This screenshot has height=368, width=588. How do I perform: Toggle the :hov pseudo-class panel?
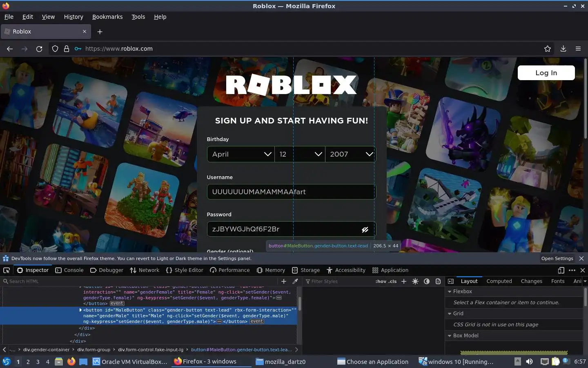(x=381, y=281)
